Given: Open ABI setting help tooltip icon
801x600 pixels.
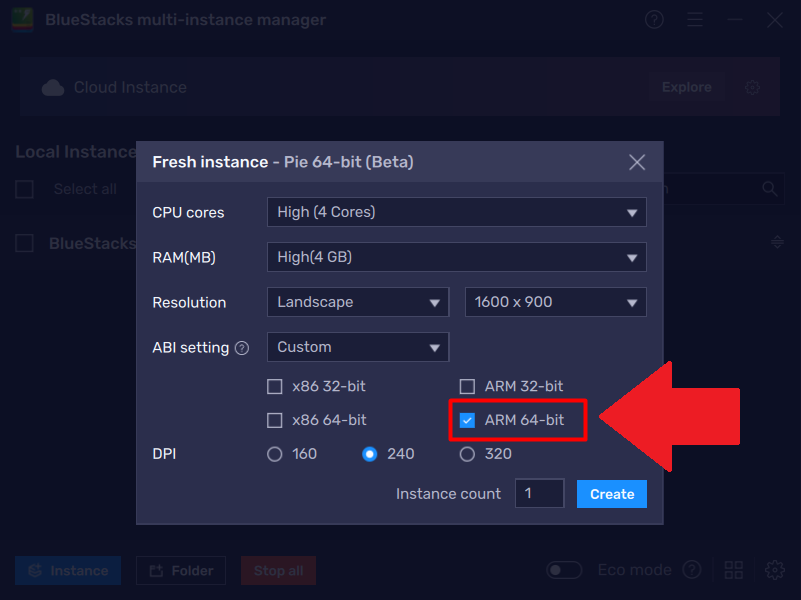Looking at the screenshot, I should (242, 348).
